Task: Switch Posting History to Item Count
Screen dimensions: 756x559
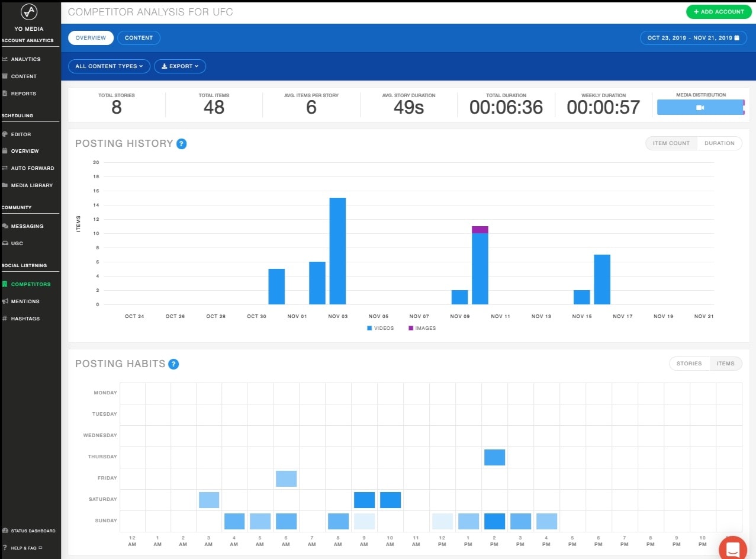Action: 671,143
